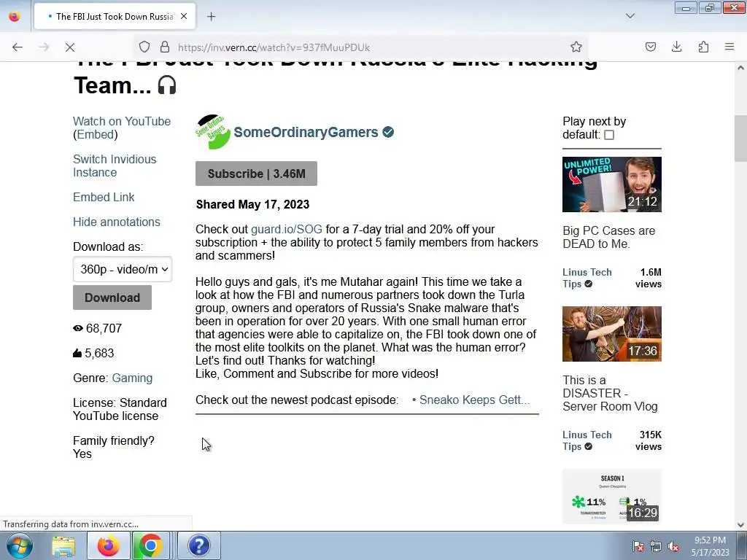
Task: Open site security padlock info
Action: click(165, 47)
